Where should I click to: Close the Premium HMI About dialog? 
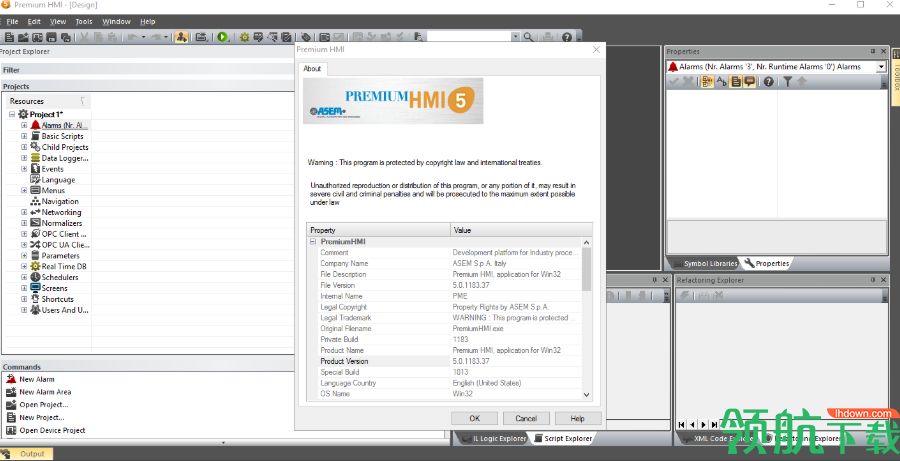[x=596, y=50]
